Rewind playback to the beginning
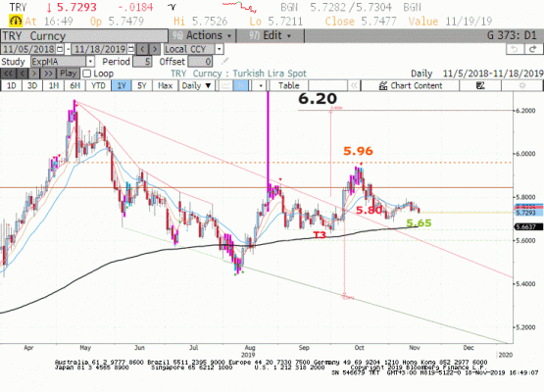Screen dimensions: 544x392 click(8, 73)
